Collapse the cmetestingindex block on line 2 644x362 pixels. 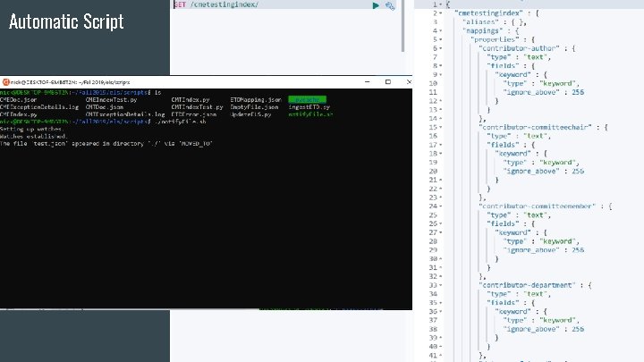(441, 13)
